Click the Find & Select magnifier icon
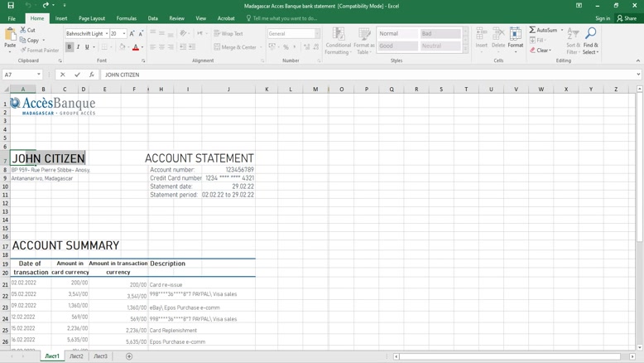 [x=590, y=34]
